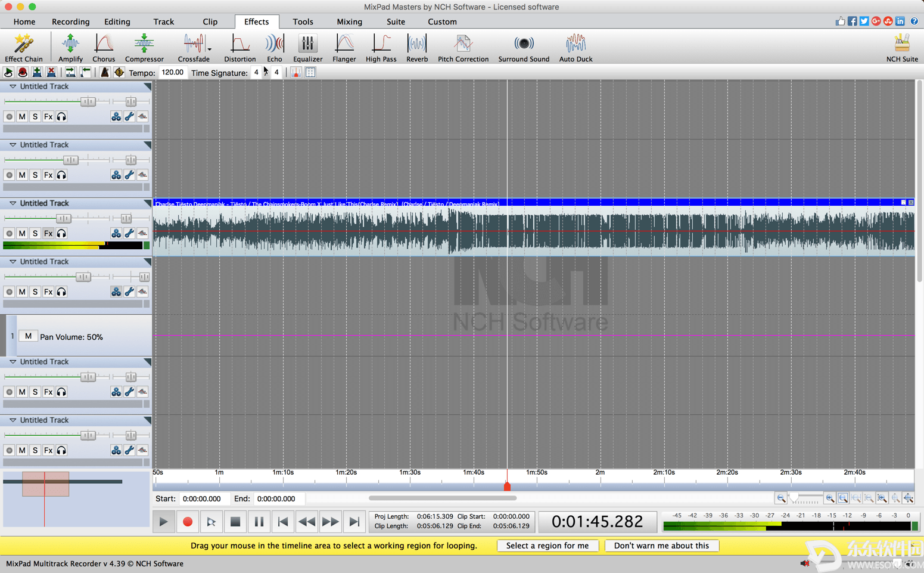This screenshot has width=924, height=573.
Task: Click Select a region for me
Action: tap(547, 546)
